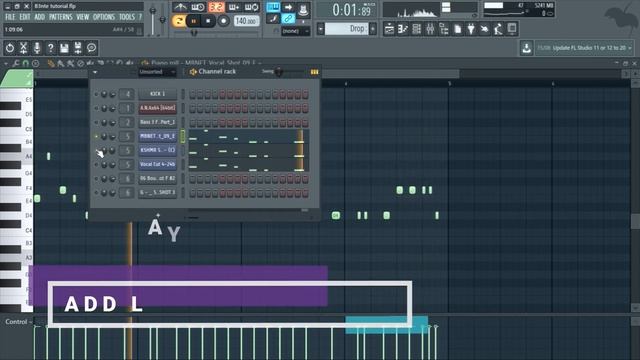Click the render audio file icon
The height and width of the screenshot is (360, 640).
click(78, 48)
